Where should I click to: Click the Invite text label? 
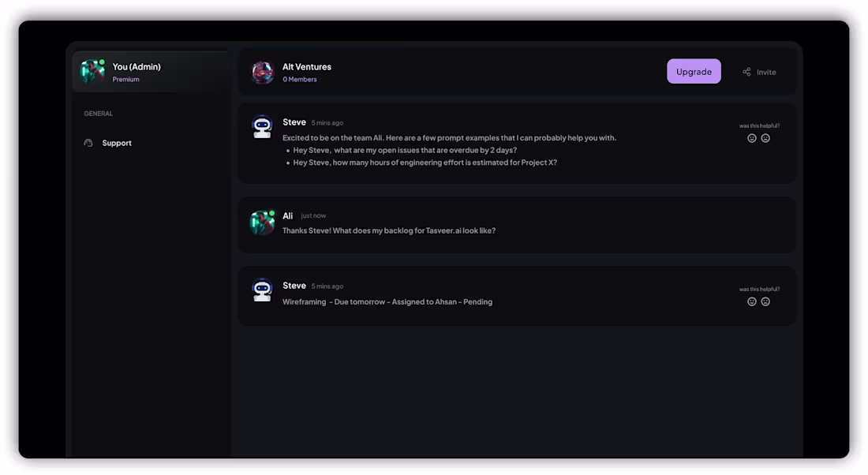click(x=766, y=72)
